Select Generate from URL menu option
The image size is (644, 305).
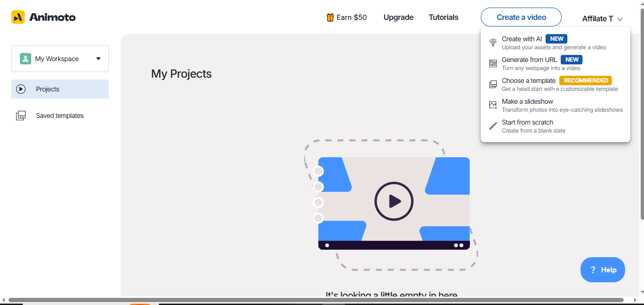pos(556,63)
